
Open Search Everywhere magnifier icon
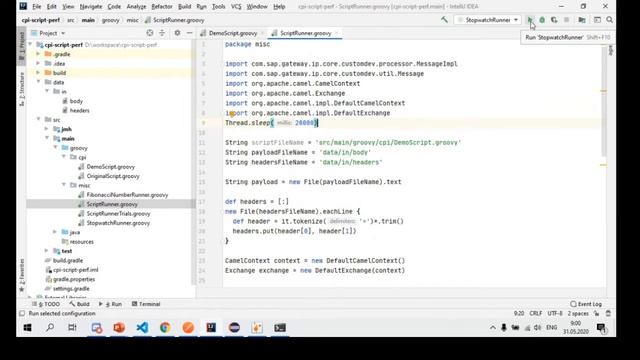(609, 20)
